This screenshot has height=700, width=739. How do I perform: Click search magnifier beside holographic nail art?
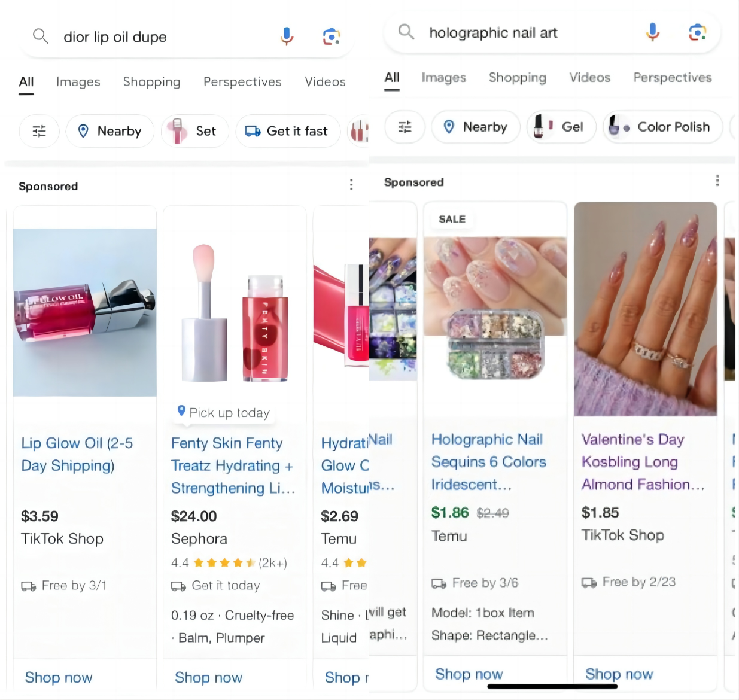pyautogui.click(x=406, y=32)
